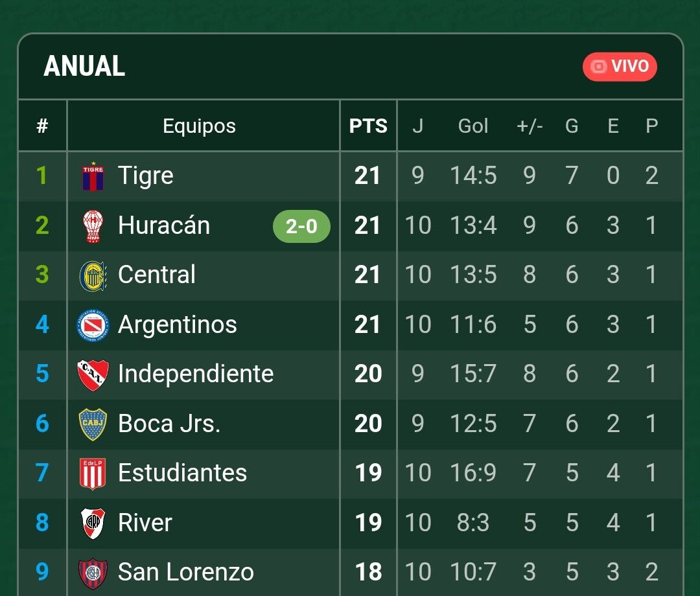Open Rosario Central crest icon
The image size is (700, 596).
[93, 276]
